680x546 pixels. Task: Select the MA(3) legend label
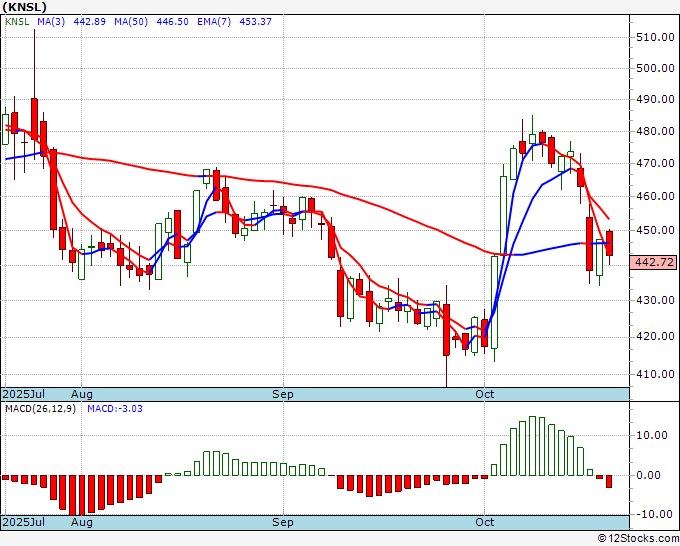tap(51, 22)
